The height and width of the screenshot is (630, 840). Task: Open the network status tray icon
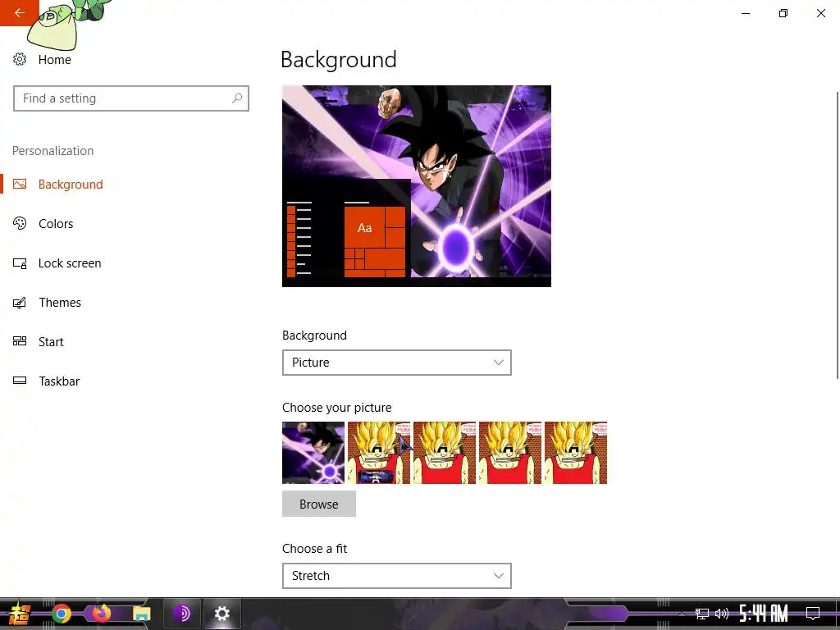(702, 614)
